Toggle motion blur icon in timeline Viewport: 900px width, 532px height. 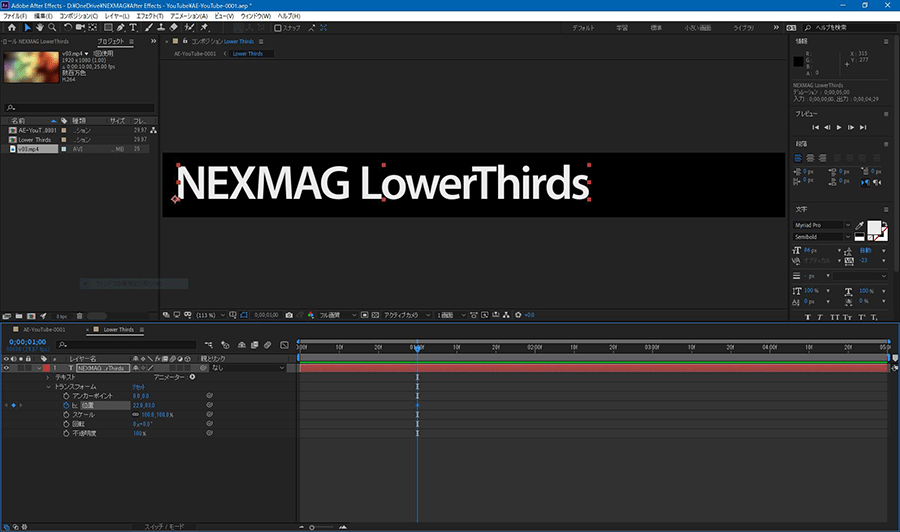coord(267,345)
